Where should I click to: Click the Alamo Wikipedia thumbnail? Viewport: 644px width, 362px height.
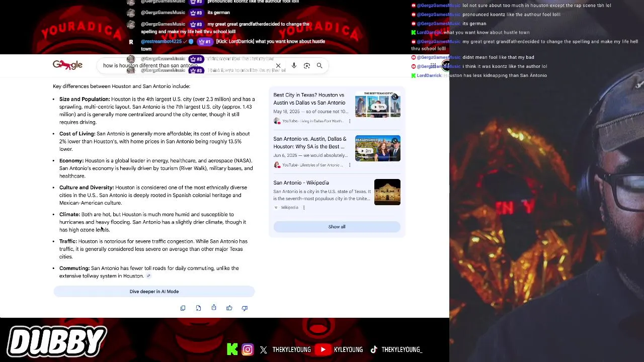click(387, 192)
